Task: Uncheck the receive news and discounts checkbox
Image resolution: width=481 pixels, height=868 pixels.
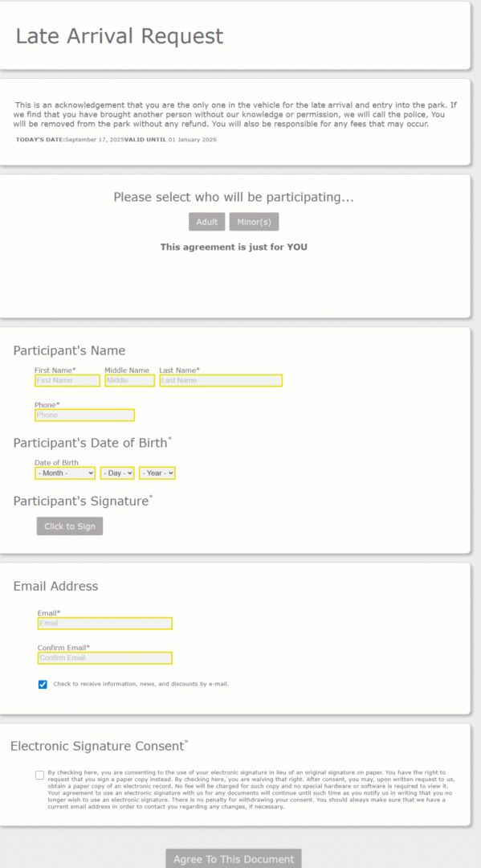Action: 43,685
